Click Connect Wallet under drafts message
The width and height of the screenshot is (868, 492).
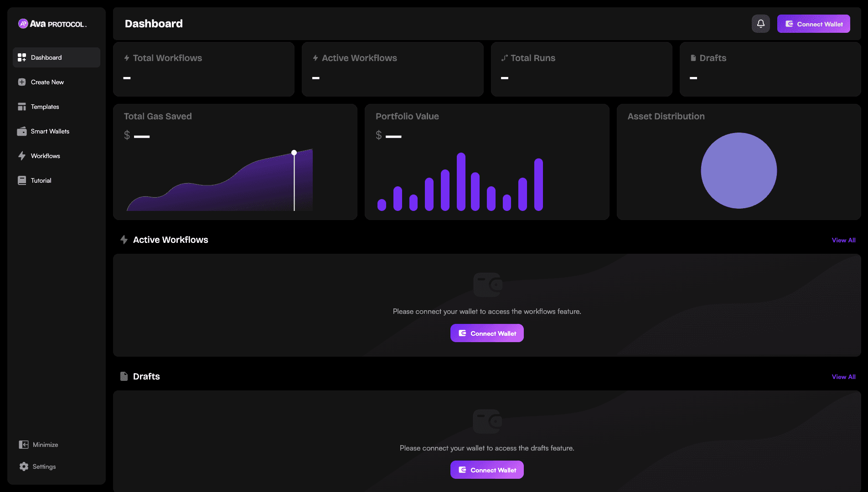[487, 470]
